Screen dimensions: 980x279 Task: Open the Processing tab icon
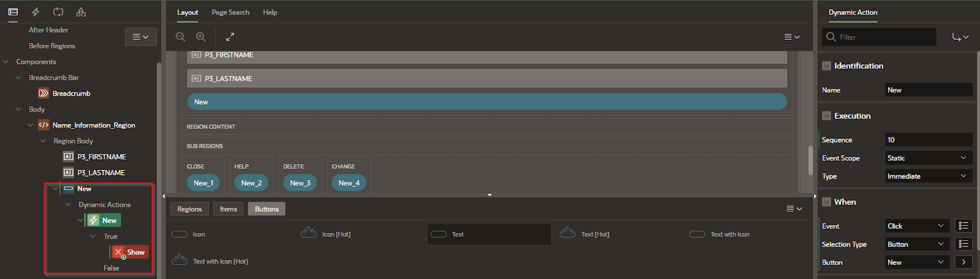58,12
